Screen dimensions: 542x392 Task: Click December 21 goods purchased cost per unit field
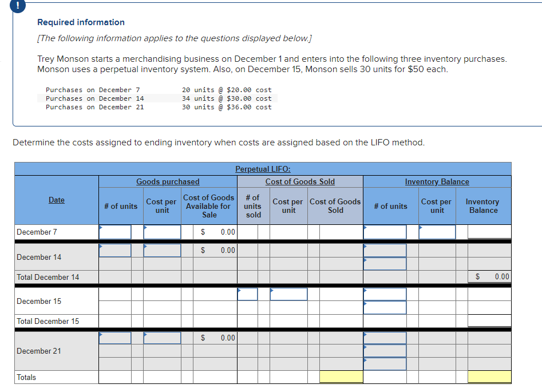coord(162,338)
